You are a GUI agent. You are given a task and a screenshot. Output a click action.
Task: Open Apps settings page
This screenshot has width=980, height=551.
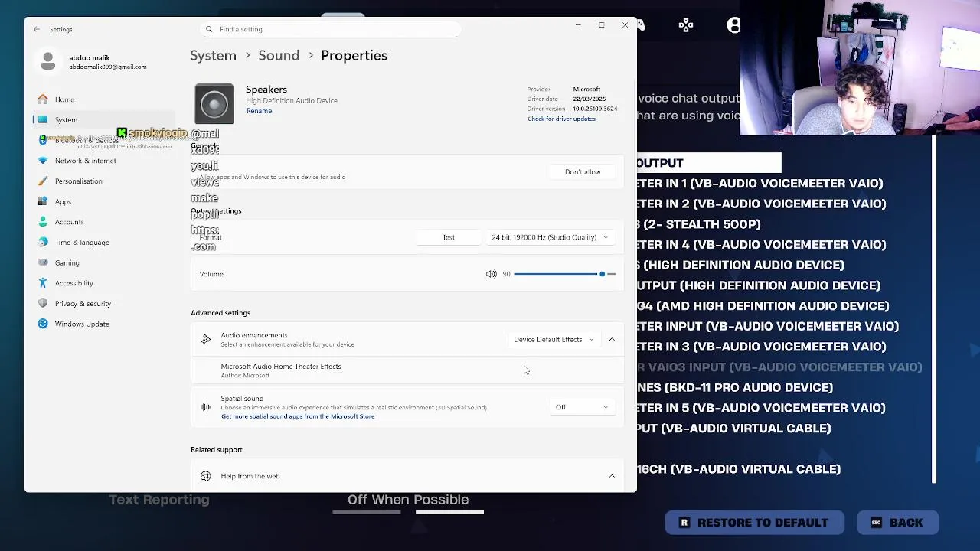[x=63, y=202]
